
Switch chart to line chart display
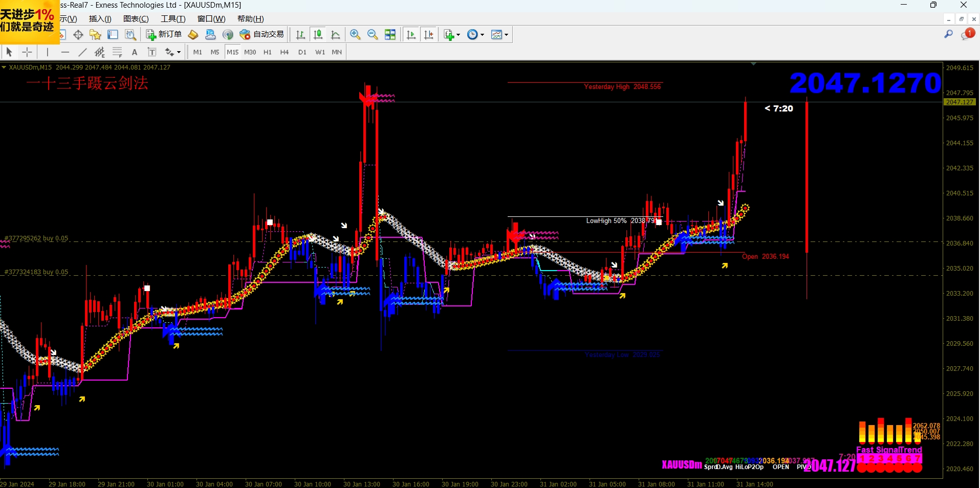click(335, 34)
